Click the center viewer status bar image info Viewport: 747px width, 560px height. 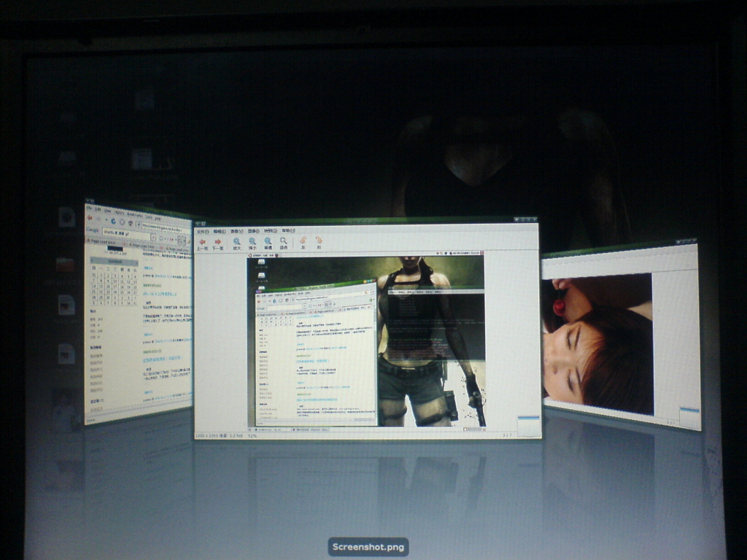coord(226,436)
